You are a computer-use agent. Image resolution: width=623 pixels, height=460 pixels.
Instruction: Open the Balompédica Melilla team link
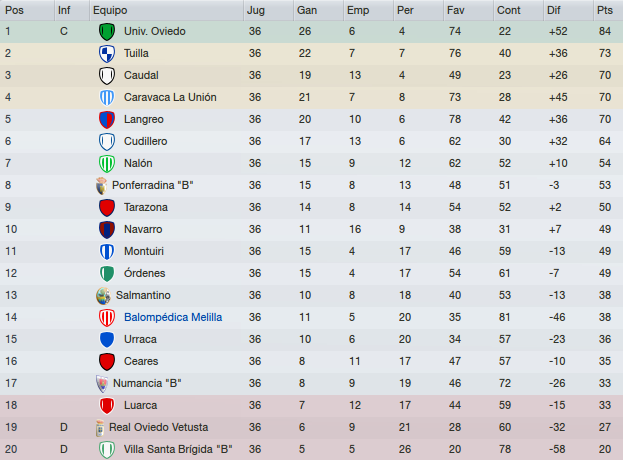(173, 317)
